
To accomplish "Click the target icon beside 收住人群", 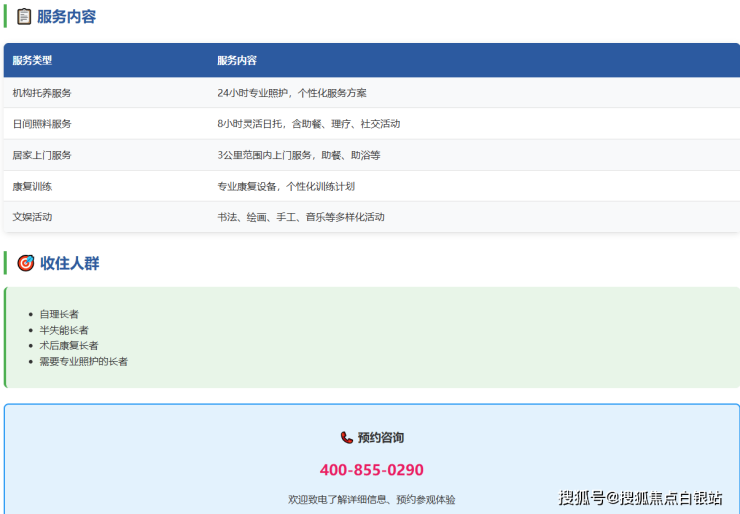I will (x=26, y=263).
